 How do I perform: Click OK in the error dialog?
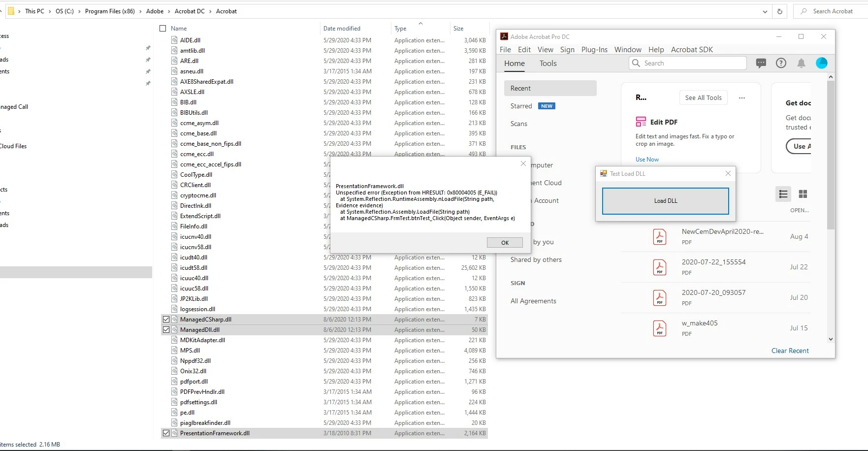(x=505, y=242)
